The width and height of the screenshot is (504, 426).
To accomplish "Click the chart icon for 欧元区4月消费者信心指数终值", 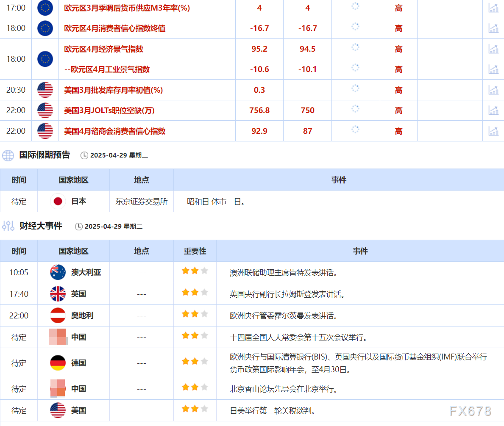I will pos(493,28).
